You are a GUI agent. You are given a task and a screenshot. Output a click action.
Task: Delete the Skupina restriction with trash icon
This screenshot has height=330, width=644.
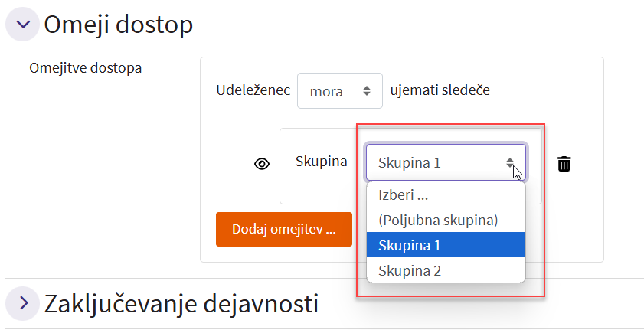pyautogui.click(x=564, y=164)
